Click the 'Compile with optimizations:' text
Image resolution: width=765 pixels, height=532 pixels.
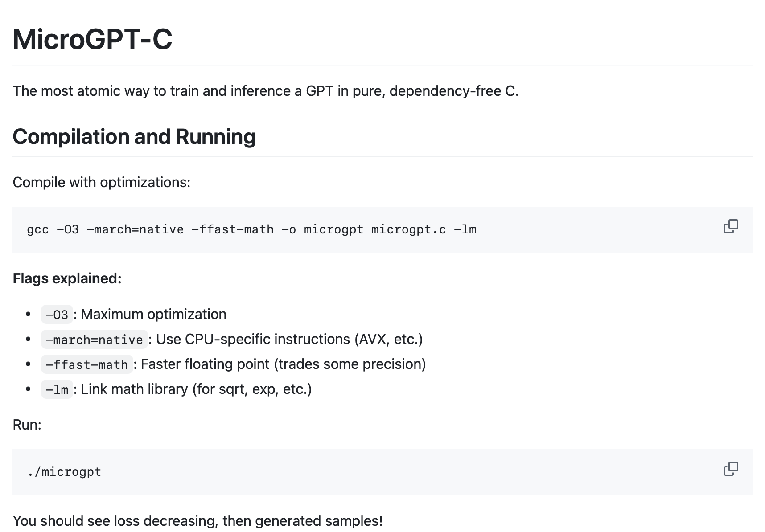tap(101, 182)
